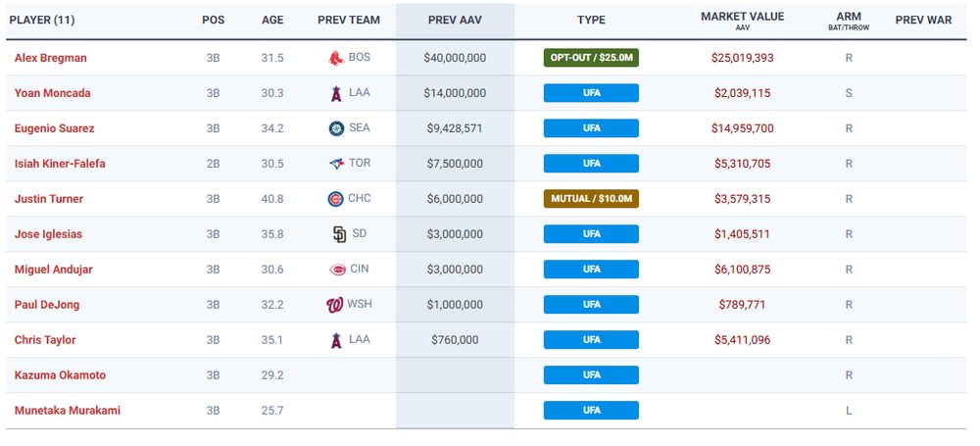Viewport: 980px width, 446px height.
Task: Open Alex Bregman's player page
Action: click(x=50, y=58)
